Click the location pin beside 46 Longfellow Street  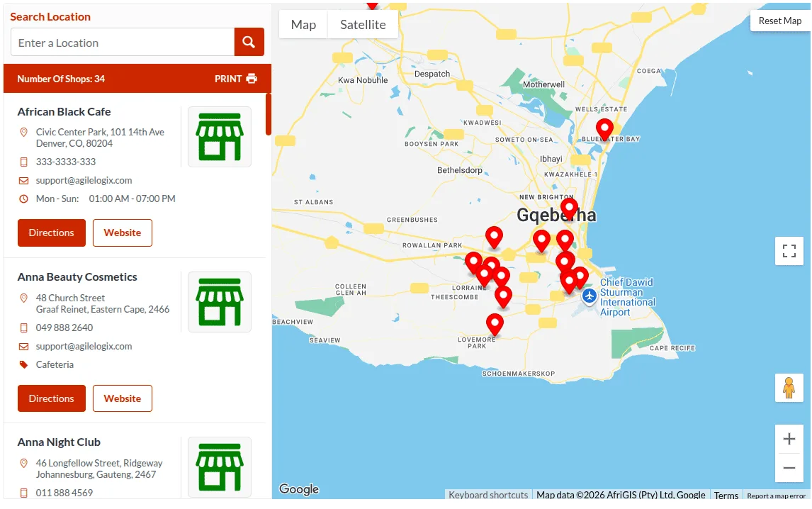23,464
